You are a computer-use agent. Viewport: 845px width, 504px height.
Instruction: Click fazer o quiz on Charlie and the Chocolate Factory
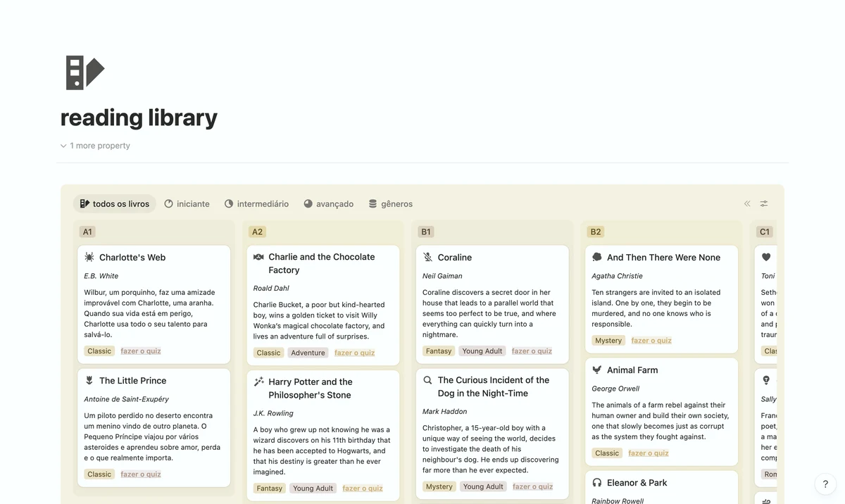pos(355,353)
